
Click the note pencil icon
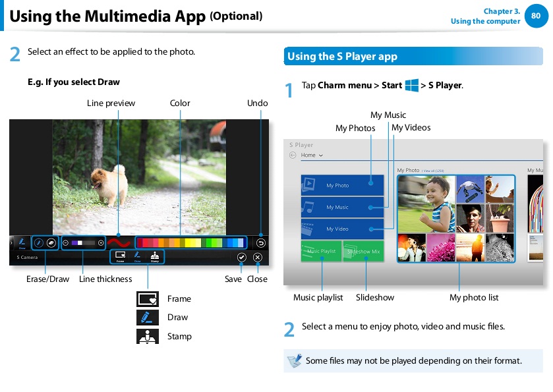click(x=295, y=360)
